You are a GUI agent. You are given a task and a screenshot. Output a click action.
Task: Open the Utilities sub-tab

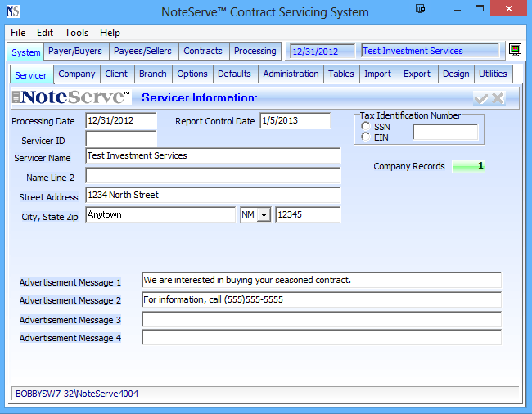click(x=494, y=74)
